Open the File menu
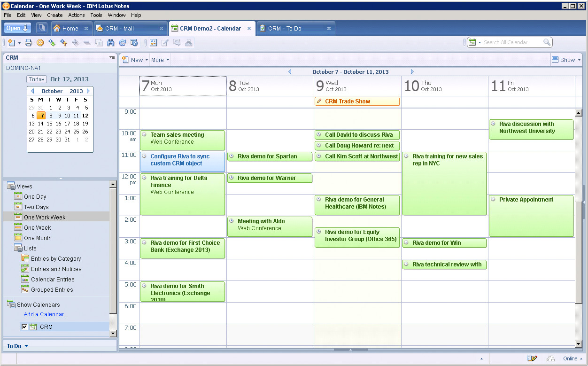The image size is (588, 366). point(8,15)
